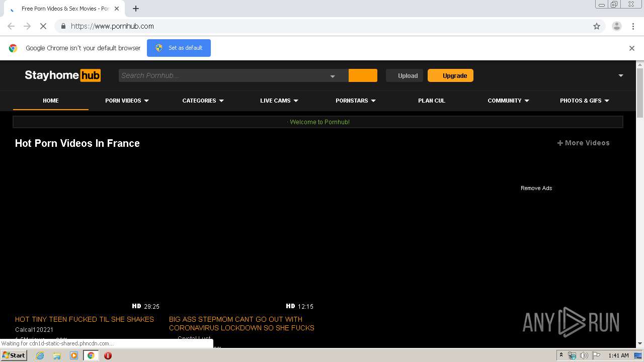Open the Chrome profile avatar menu
Image resolution: width=644 pixels, height=362 pixels.
pyautogui.click(x=617, y=26)
